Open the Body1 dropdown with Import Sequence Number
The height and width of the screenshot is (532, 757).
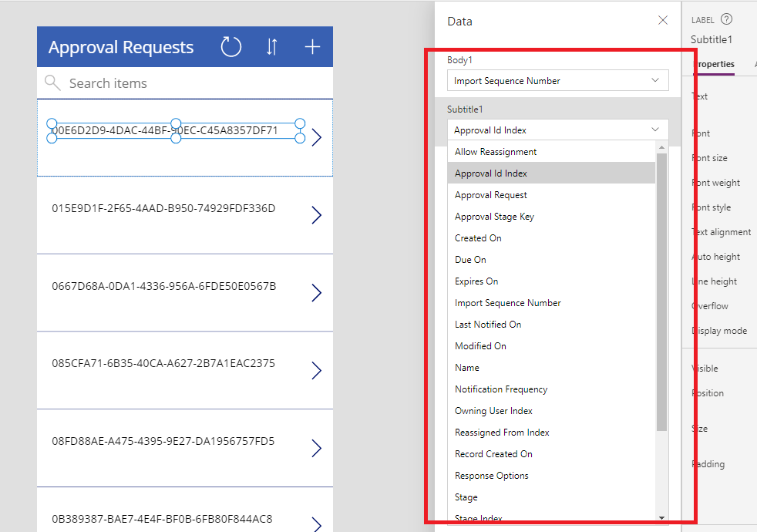point(557,81)
